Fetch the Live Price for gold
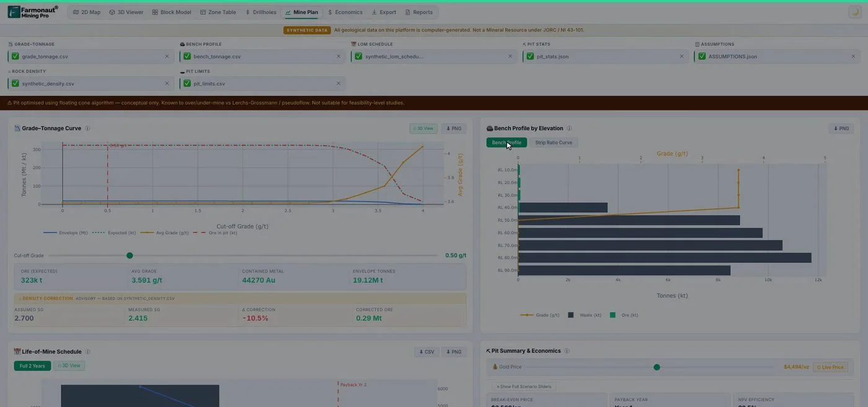This screenshot has height=407, width=868. (x=831, y=367)
